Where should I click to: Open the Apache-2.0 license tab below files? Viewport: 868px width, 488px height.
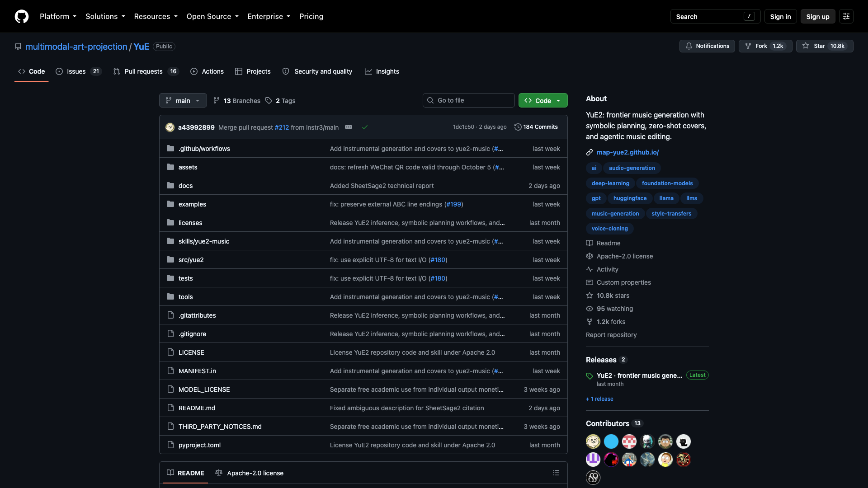(250, 473)
